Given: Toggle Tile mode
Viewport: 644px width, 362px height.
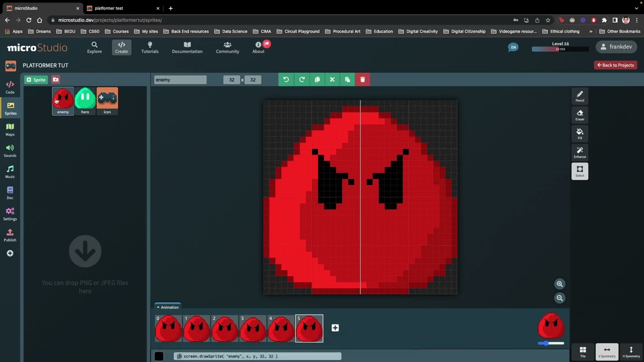Looking at the screenshot, I should tap(583, 352).
